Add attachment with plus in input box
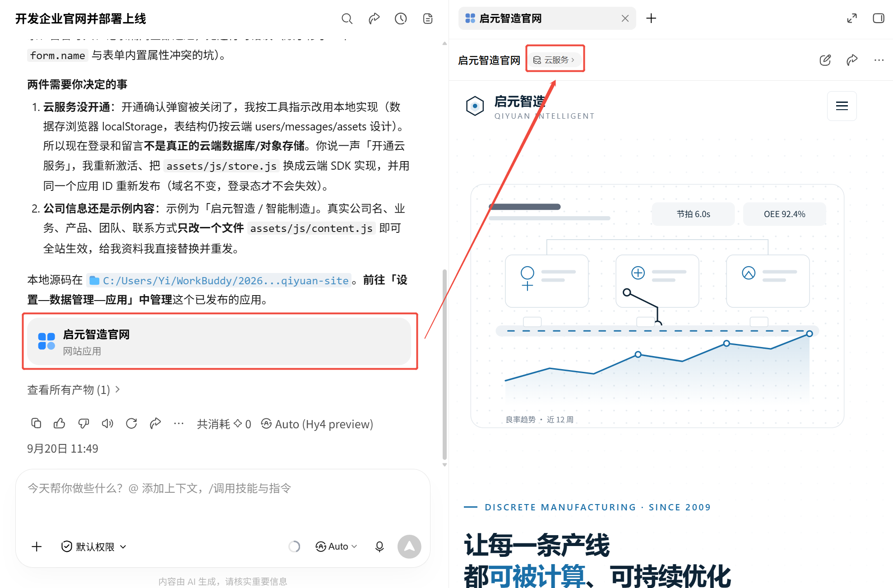 tap(37, 546)
